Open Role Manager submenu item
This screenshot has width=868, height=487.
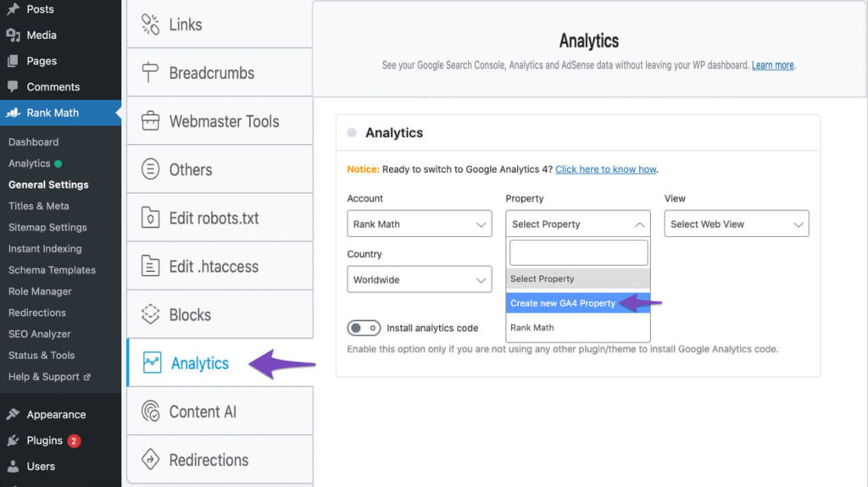click(40, 291)
